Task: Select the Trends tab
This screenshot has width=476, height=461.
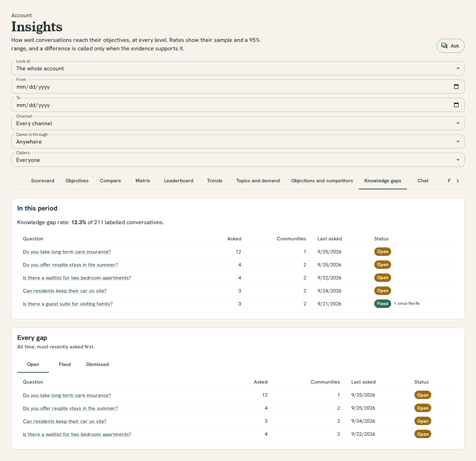Action: [x=215, y=181]
